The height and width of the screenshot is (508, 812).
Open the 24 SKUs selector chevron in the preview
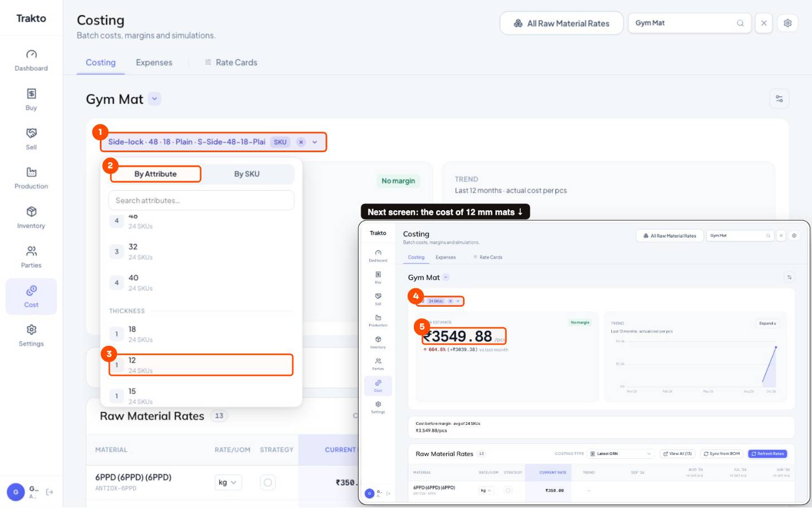(458, 301)
